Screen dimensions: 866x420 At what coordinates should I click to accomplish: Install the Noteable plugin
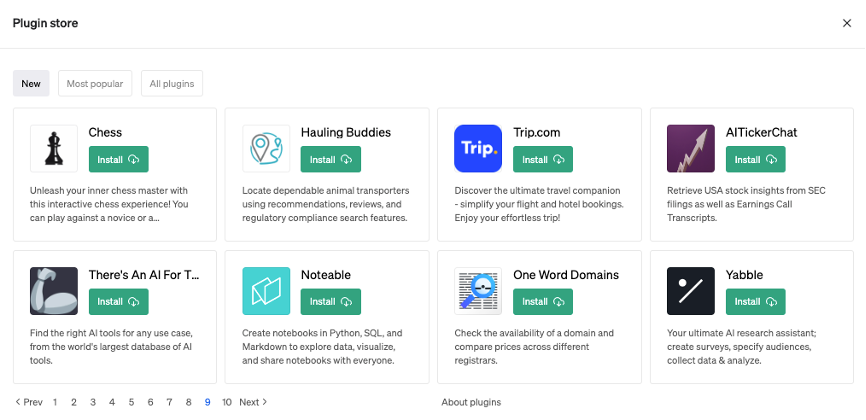(330, 301)
